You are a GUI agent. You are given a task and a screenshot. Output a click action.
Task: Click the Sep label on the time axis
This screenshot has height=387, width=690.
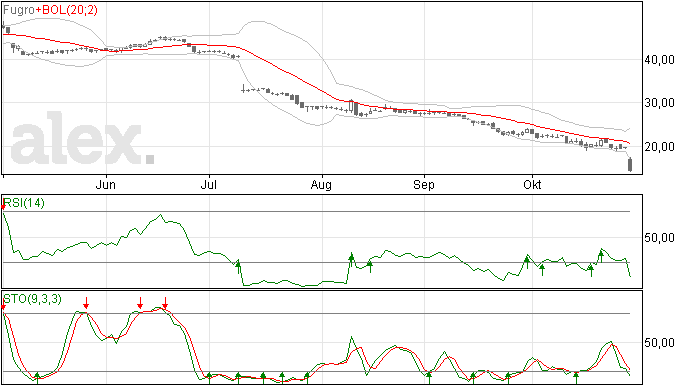tap(424, 184)
